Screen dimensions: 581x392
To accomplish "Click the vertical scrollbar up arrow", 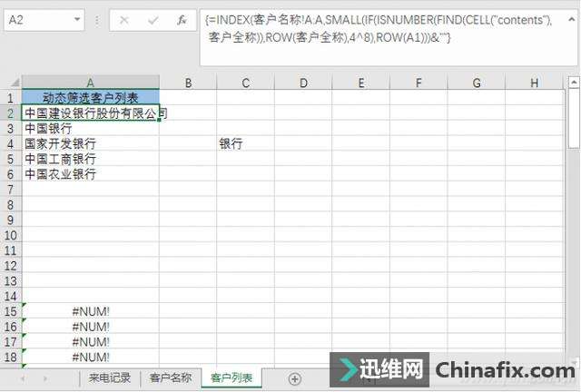I will pos(574,83).
